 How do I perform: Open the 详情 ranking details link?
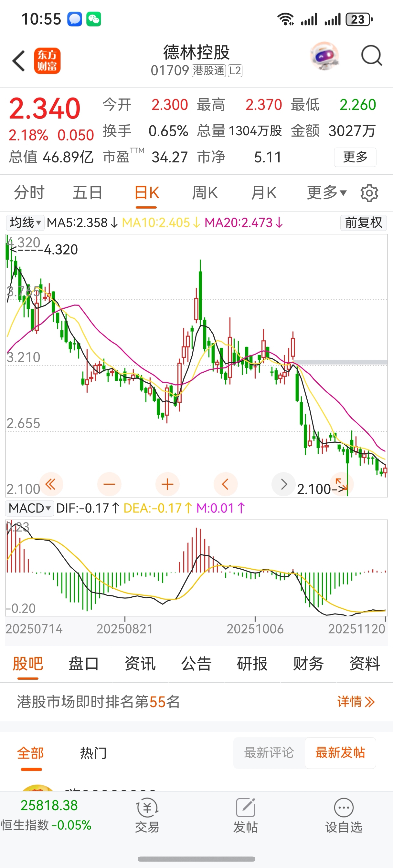pos(356,702)
